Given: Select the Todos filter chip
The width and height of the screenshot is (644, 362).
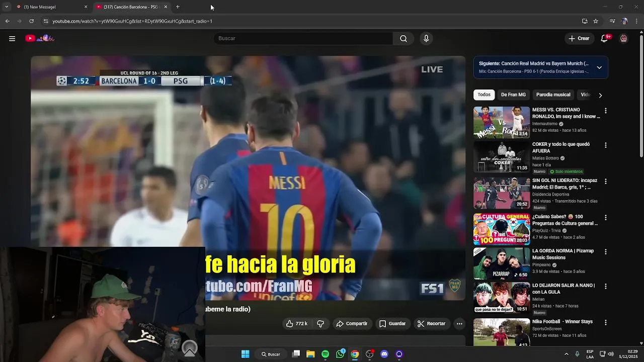Looking at the screenshot, I should coord(484,95).
